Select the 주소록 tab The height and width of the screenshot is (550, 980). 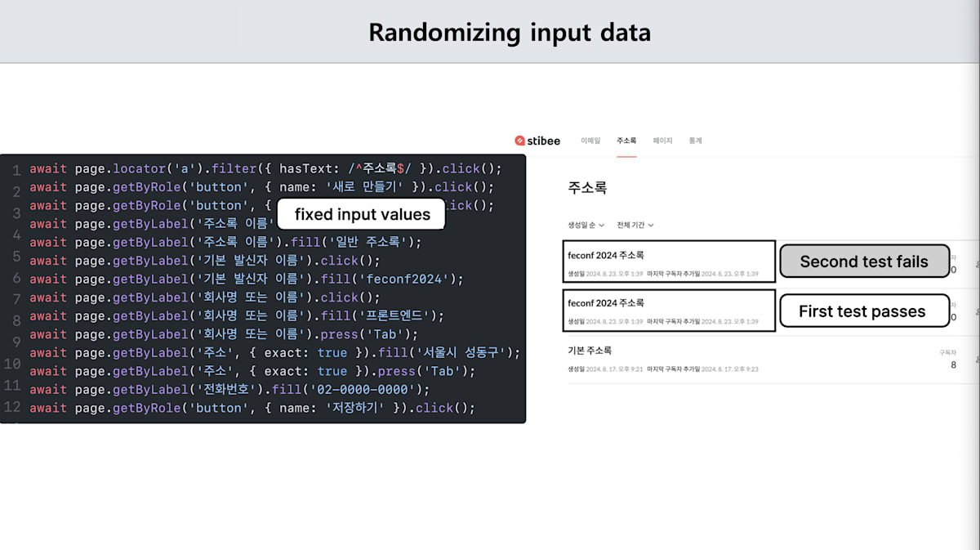tap(626, 141)
